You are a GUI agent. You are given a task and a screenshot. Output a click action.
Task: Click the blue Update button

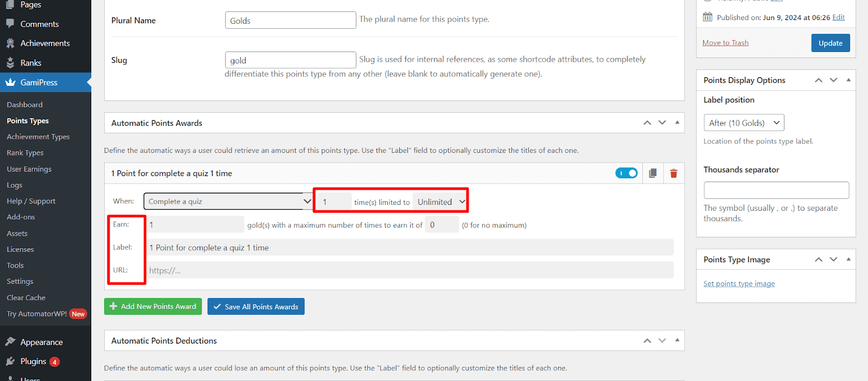coord(830,43)
